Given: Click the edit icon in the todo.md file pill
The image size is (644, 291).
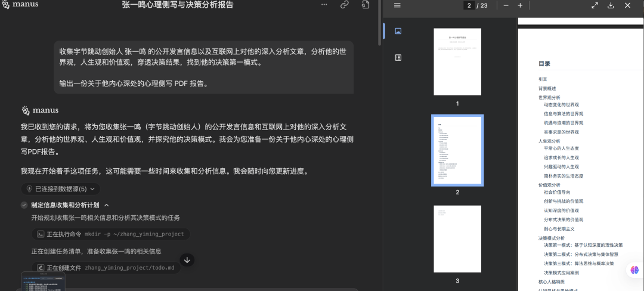Looking at the screenshot, I should click(41, 268).
